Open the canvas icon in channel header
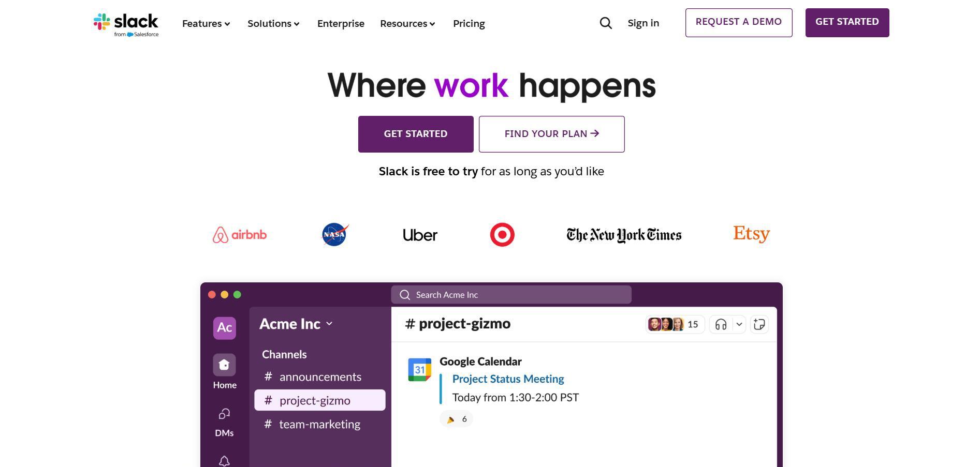The width and height of the screenshot is (980, 467). click(759, 324)
